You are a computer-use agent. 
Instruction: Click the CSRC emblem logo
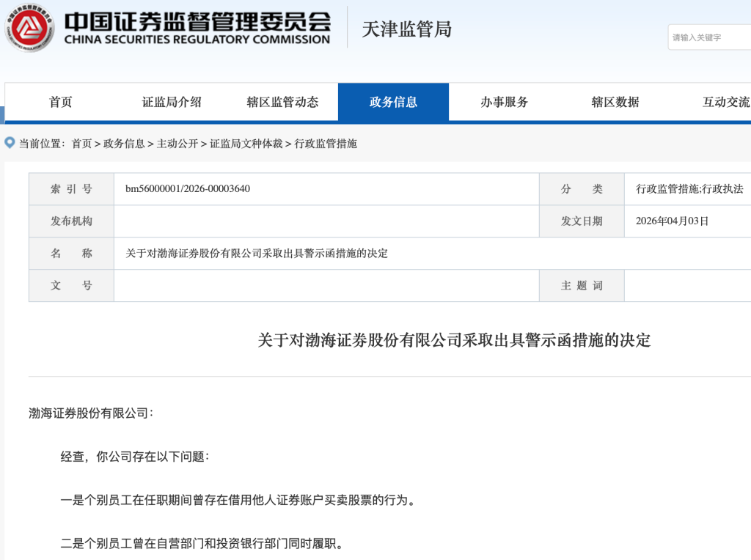pyautogui.click(x=28, y=28)
